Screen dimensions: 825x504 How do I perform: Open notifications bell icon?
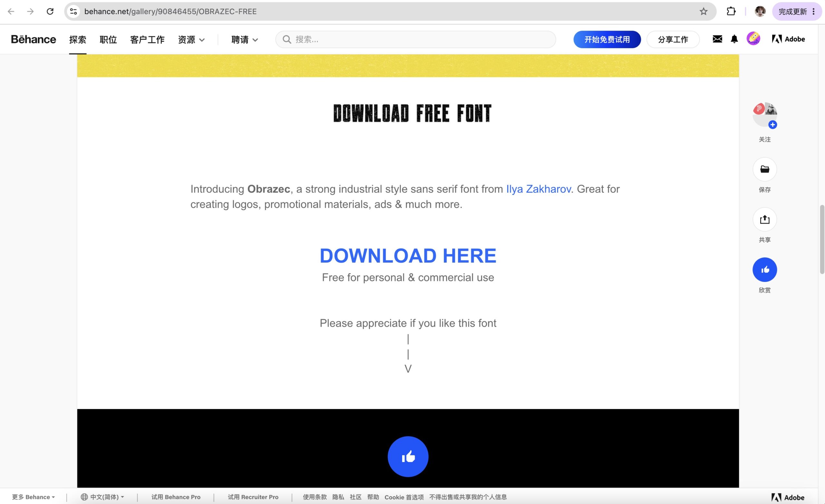click(734, 39)
